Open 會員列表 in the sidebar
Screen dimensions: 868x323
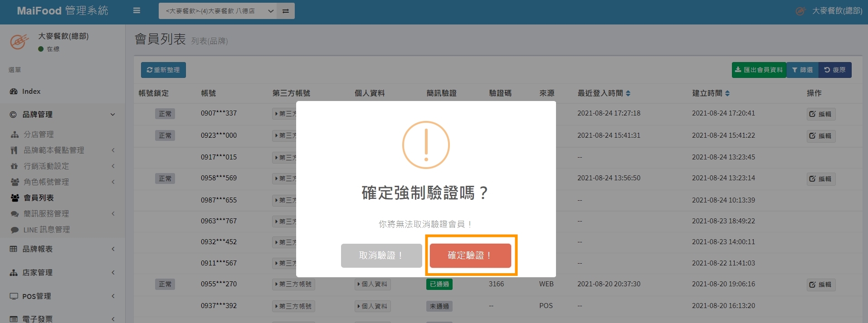(39, 198)
